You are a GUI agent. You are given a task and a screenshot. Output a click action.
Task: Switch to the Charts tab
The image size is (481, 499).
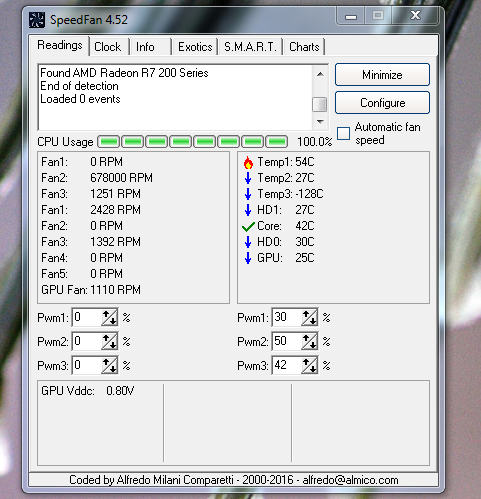coord(304,47)
